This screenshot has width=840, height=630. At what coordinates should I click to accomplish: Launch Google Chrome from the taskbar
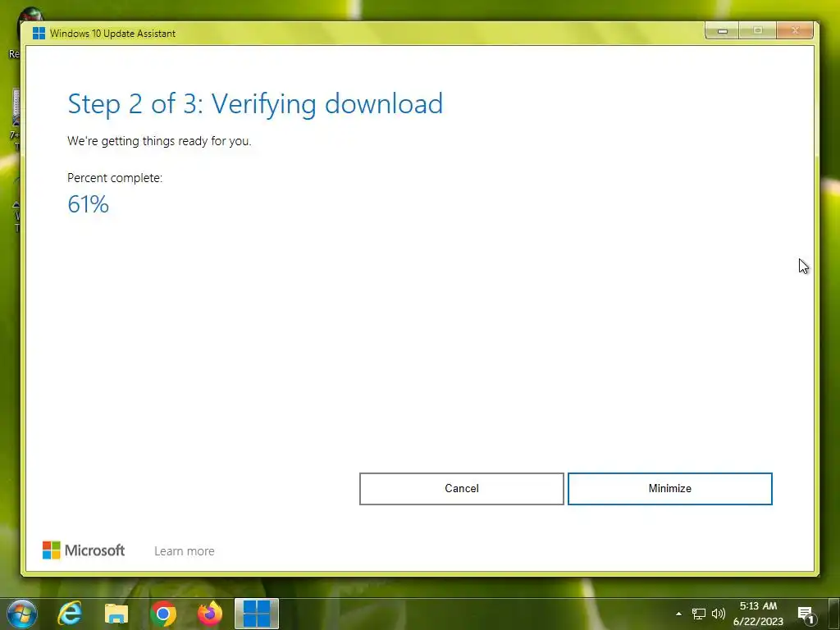click(x=163, y=614)
